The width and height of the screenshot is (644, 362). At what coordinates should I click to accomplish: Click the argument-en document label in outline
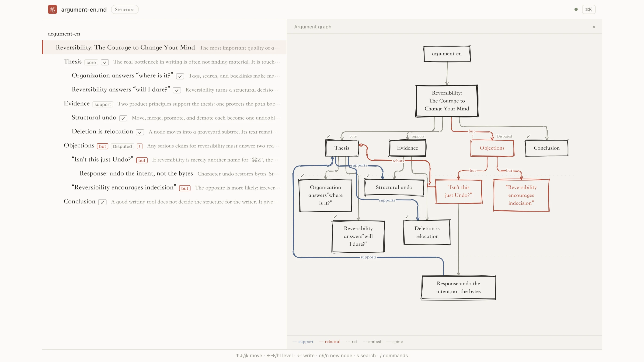pos(64,34)
